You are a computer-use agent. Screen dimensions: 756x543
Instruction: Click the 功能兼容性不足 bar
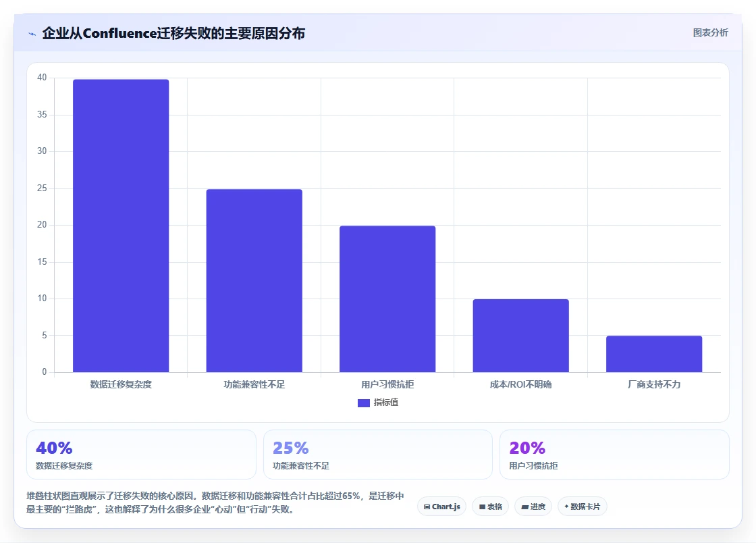click(254, 281)
